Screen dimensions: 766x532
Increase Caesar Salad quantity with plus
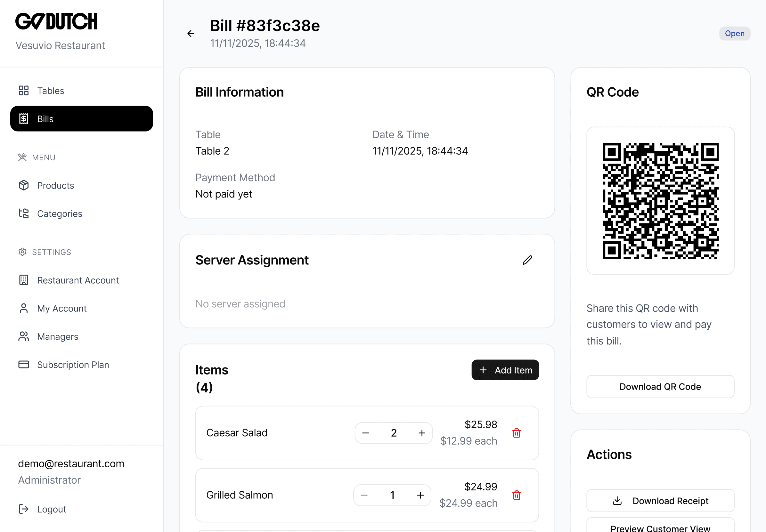[421, 433]
